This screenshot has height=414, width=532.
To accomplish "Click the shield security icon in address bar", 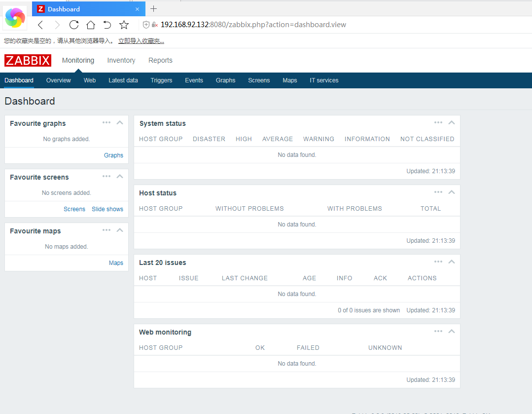I will tap(146, 25).
